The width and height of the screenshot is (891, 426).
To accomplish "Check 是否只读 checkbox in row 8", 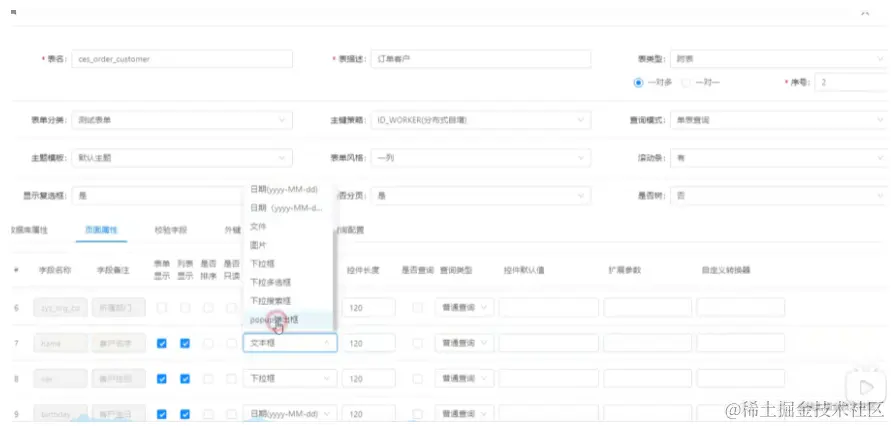I will pos(231,378).
